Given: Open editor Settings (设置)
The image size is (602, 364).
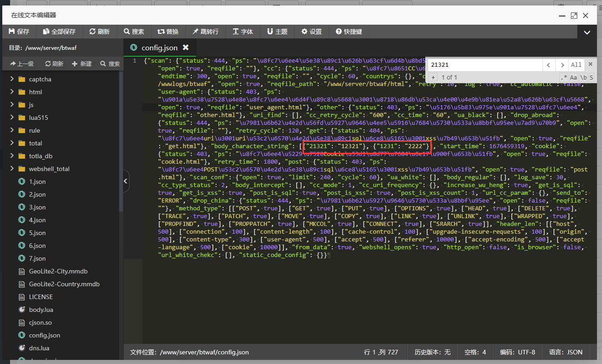Looking at the screenshot, I should click(x=312, y=32).
